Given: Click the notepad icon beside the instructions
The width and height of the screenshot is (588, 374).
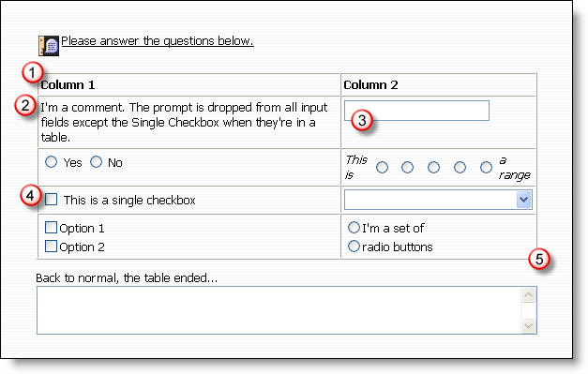Looking at the screenshot, I should pyautogui.click(x=49, y=46).
